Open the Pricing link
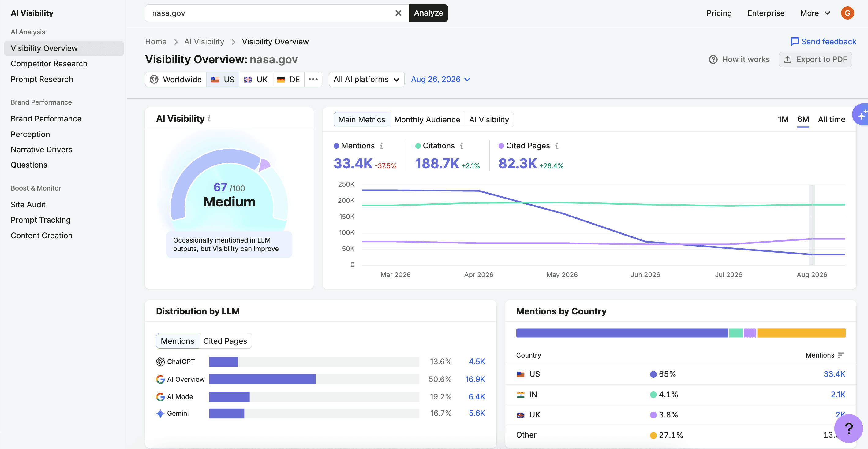 719,13
